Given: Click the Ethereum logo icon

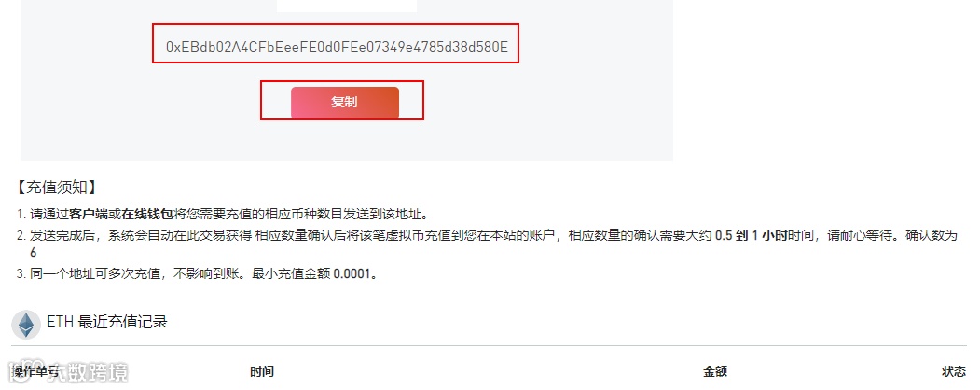Looking at the screenshot, I should point(26,325).
